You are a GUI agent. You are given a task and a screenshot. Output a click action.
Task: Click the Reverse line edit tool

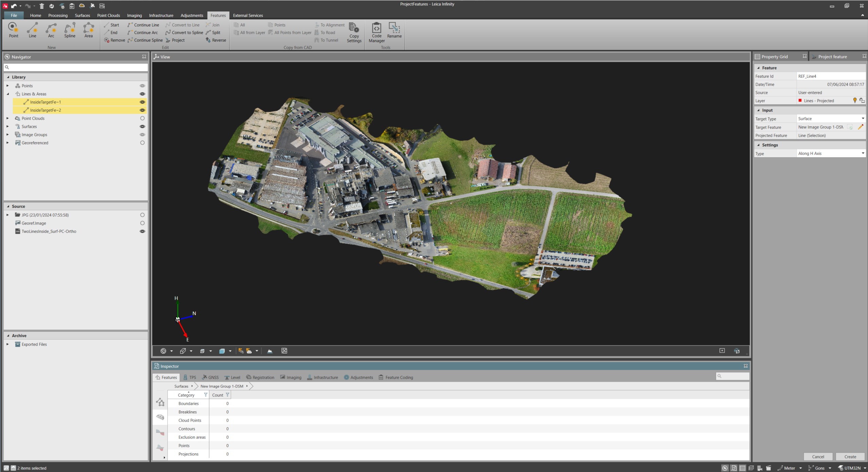click(x=215, y=40)
